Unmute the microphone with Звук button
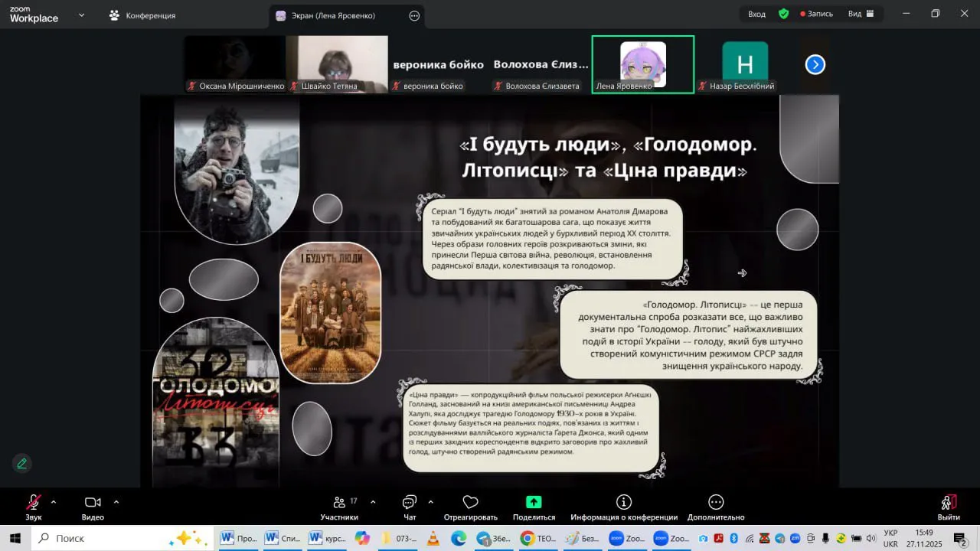This screenshot has width=980, height=551. pos(33,503)
